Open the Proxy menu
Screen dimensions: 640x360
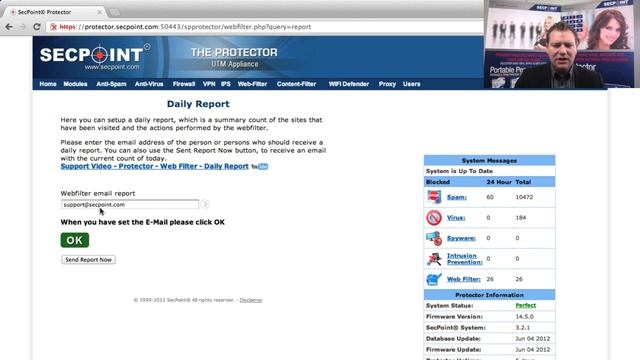tap(387, 84)
